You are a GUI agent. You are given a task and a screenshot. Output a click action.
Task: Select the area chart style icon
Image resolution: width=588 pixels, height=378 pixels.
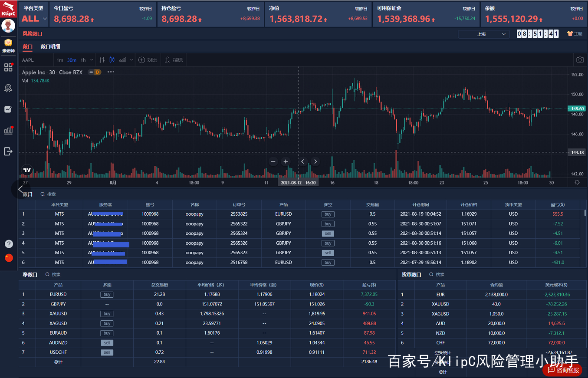coord(122,60)
